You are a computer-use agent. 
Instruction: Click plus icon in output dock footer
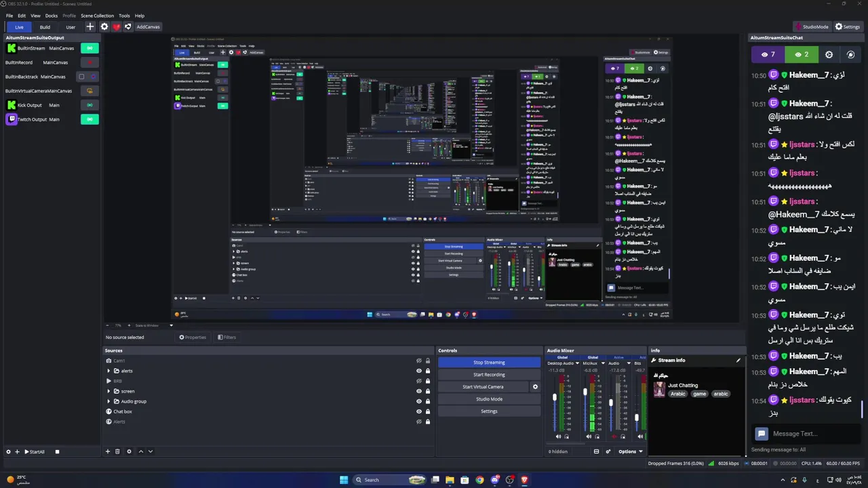point(17,451)
